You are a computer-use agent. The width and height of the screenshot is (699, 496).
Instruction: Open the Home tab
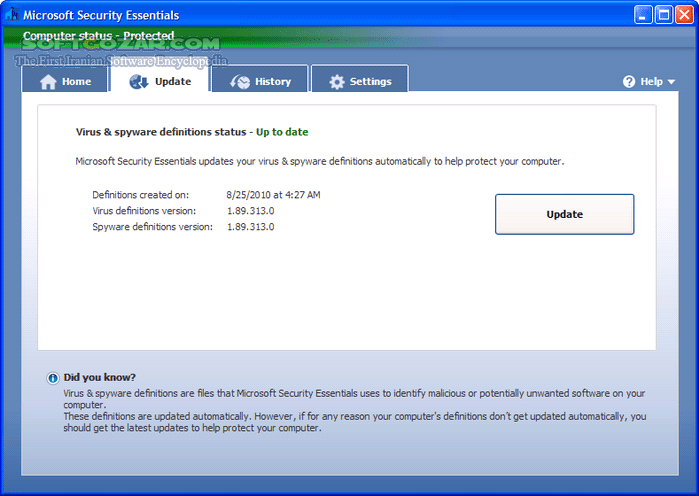(65, 80)
